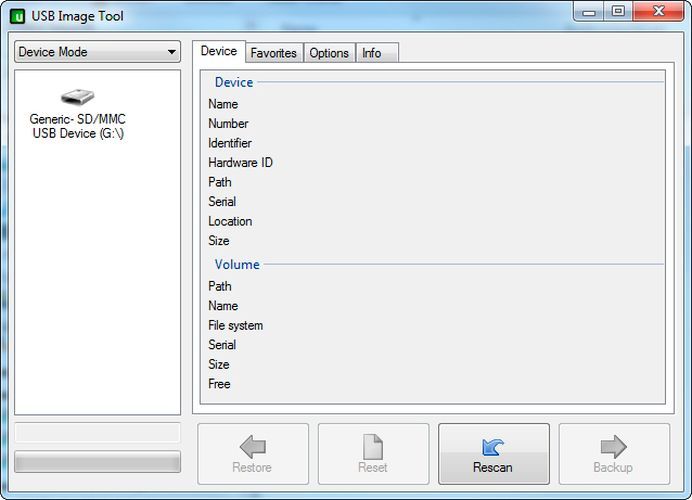Click the Free label in Volume section
Image resolution: width=692 pixels, height=500 pixels.
pos(219,384)
